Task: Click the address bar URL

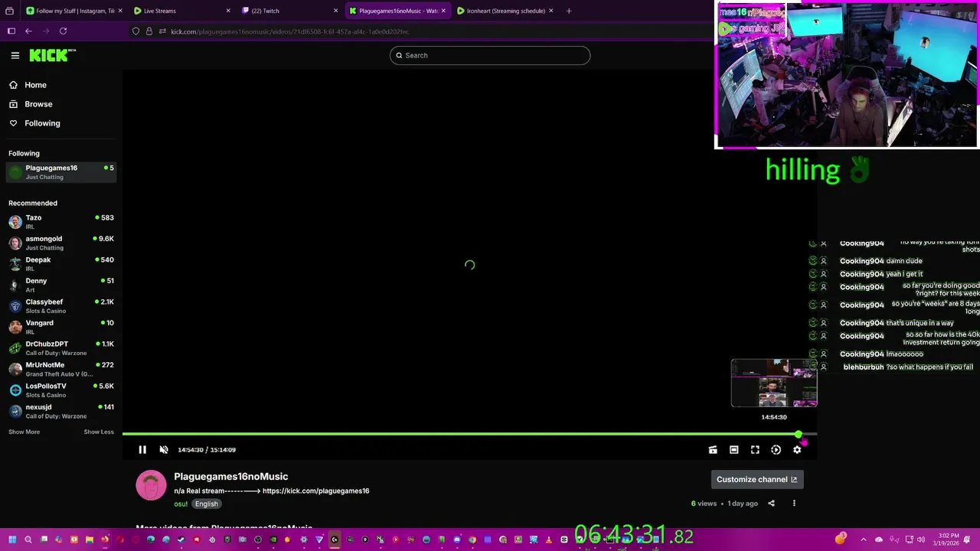Action: (290, 31)
